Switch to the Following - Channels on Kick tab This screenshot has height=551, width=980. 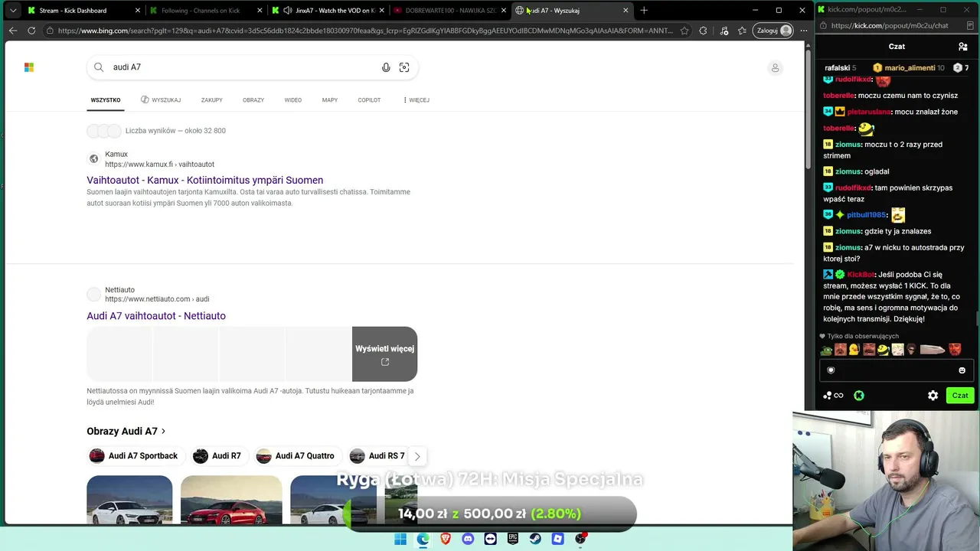pyautogui.click(x=205, y=11)
